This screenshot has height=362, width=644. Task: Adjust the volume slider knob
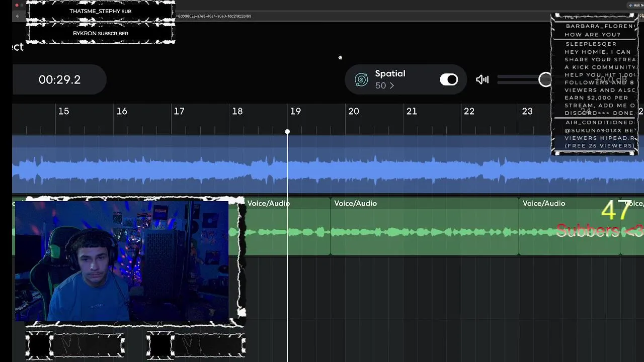click(545, 79)
